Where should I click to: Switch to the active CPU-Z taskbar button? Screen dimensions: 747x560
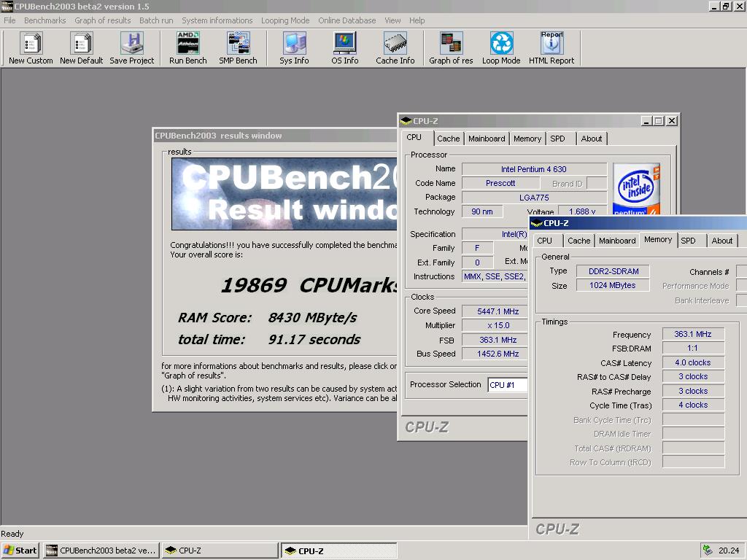click(x=338, y=551)
